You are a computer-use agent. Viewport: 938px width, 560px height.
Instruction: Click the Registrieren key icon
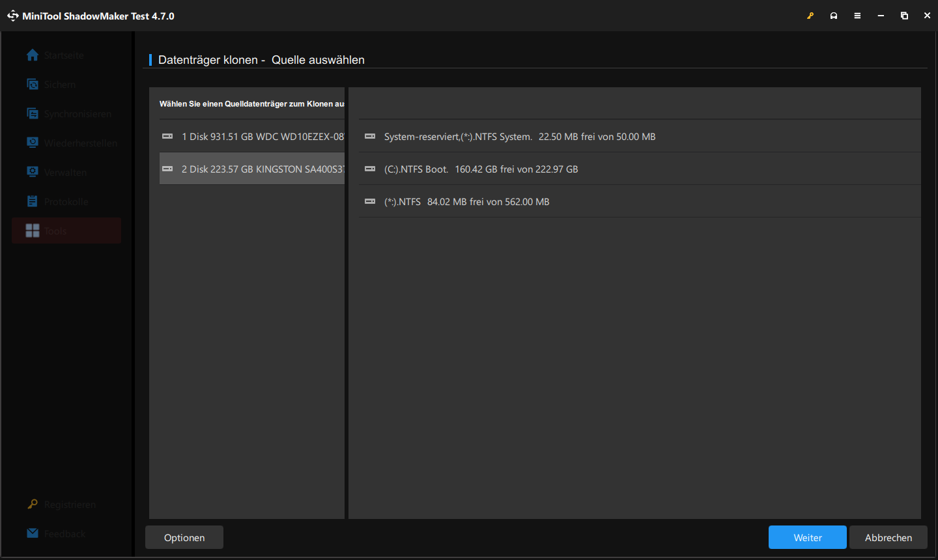(33, 504)
